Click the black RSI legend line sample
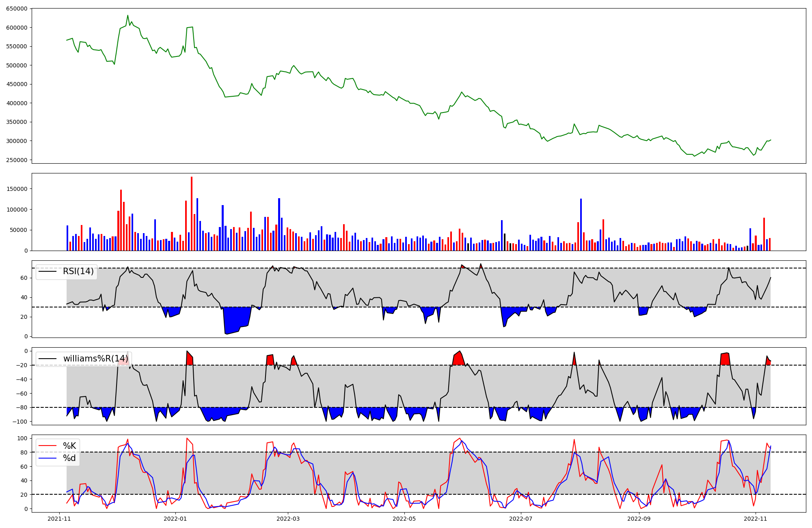 pyautogui.click(x=48, y=271)
